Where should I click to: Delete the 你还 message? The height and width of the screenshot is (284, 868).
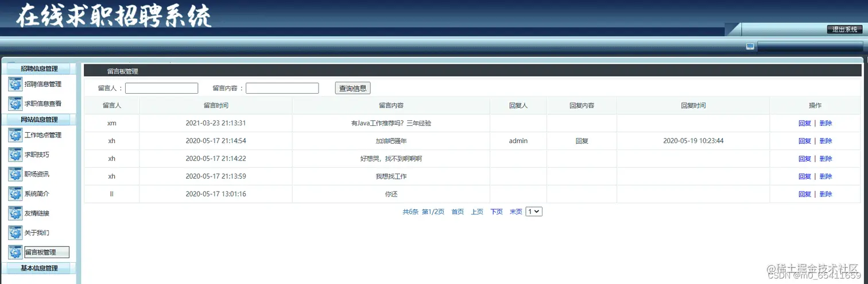[x=826, y=194]
